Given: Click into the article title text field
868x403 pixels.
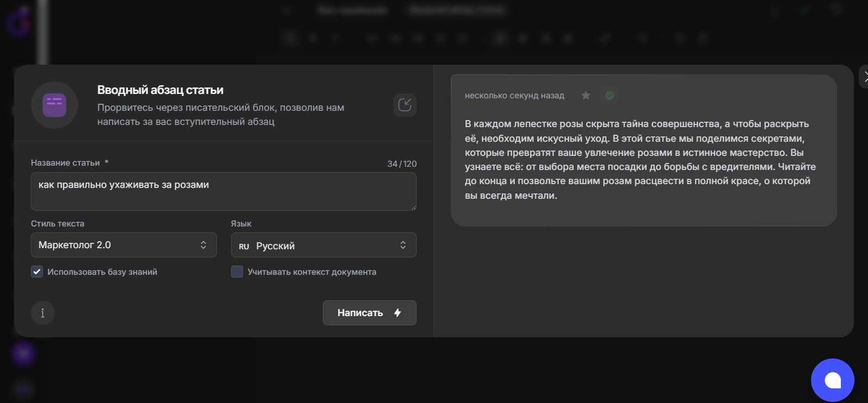Looking at the screenshot, I should point(224,191).
